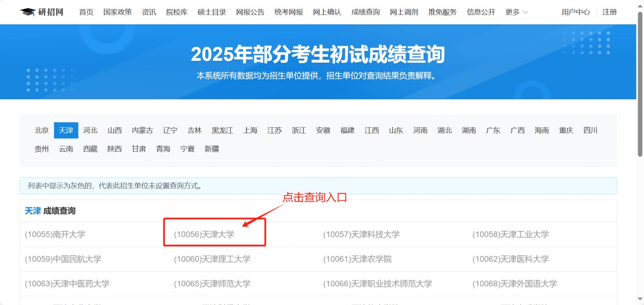The image size is (644, 305).
Task: Select 湖南 province
Action: 469,131
